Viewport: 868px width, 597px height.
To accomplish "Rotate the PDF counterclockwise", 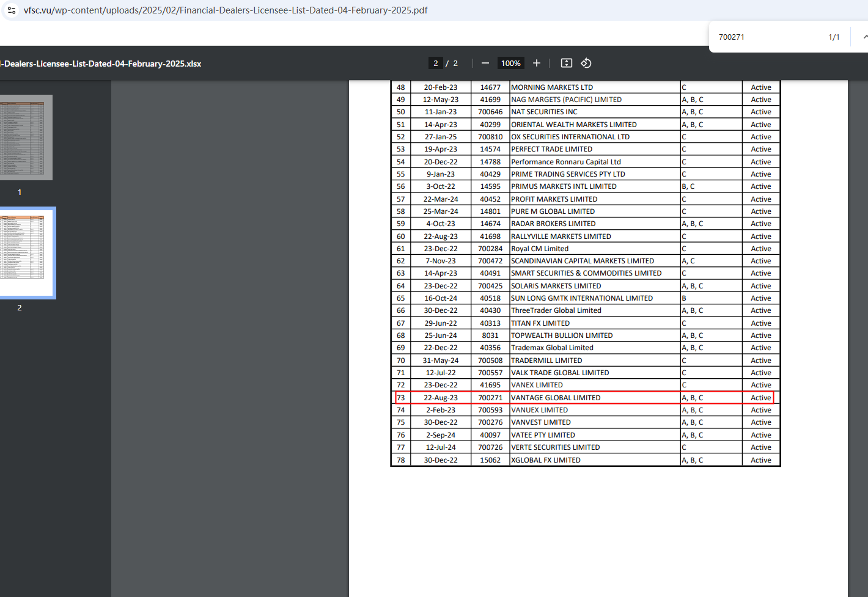I will coord(586,63).
